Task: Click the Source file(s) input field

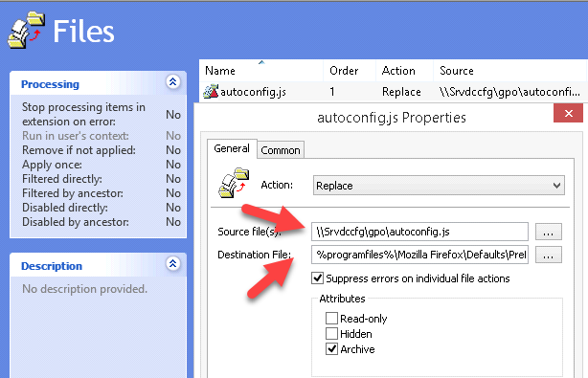Action: [419, 232]
